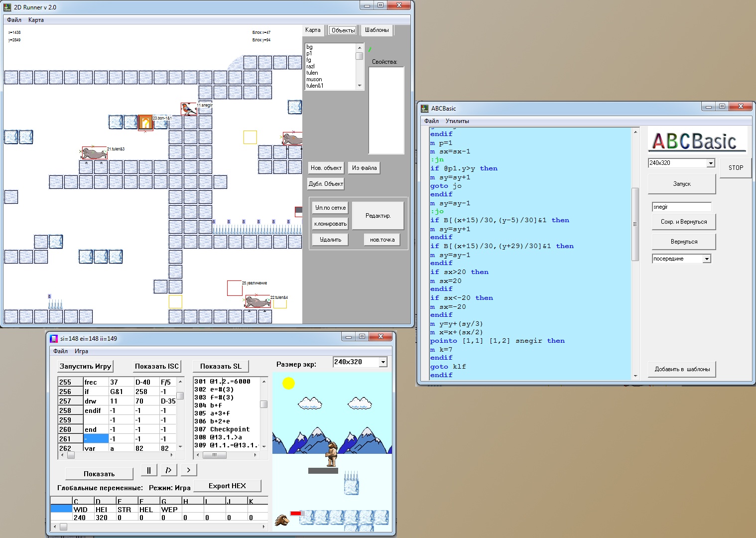This screenshot has height=538, width=756.
Task: Click the нов.точка button
Action: click(382, 240)
